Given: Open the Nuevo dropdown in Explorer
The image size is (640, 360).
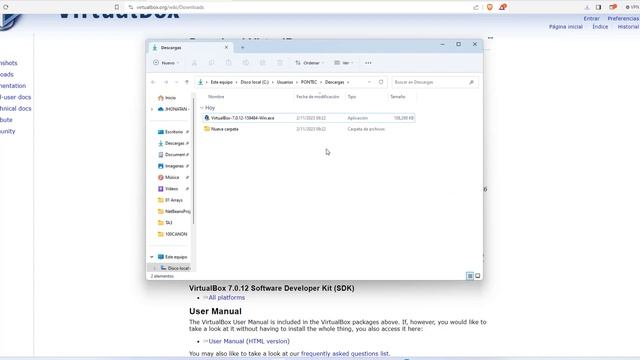Looking at the screenshot, I should click(166, 63).
